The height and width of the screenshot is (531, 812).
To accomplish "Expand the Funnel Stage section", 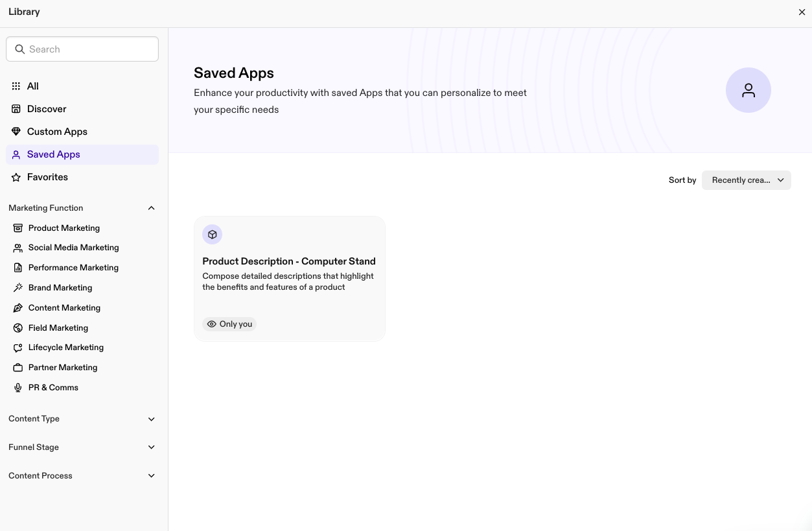I will (x=152, y=447).
